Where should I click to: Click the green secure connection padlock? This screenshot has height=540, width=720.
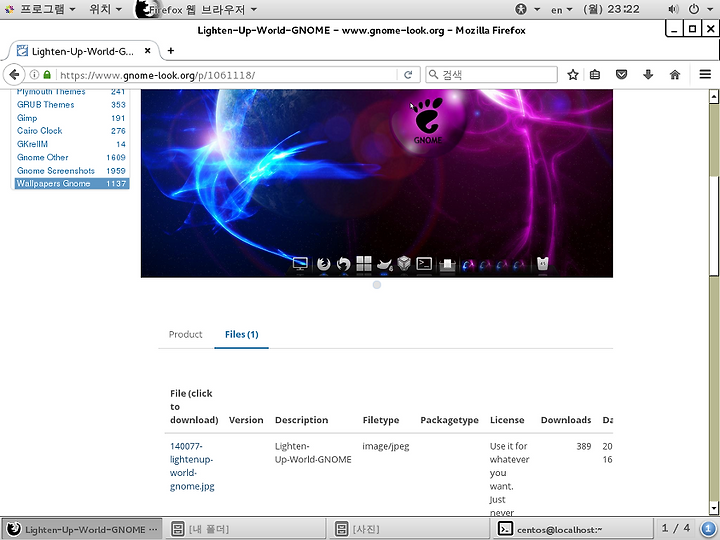point(47,74)
